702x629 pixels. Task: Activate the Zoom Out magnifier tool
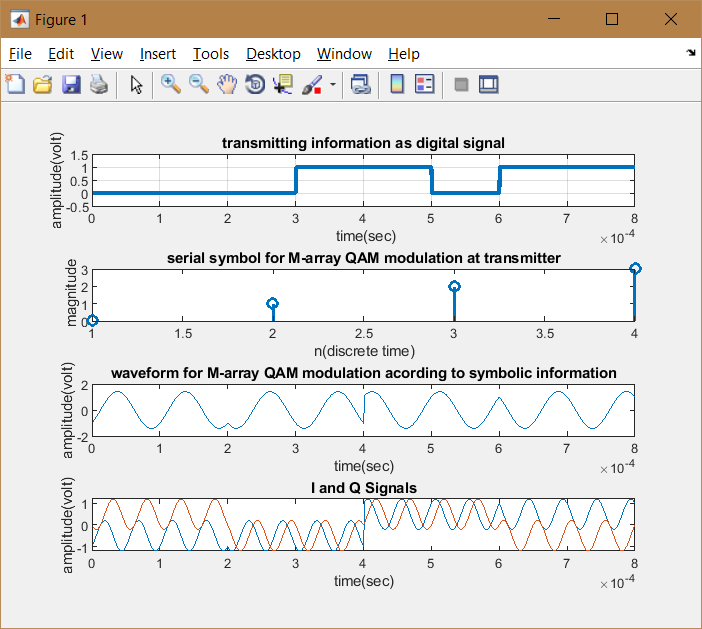[x=199, y=84]
